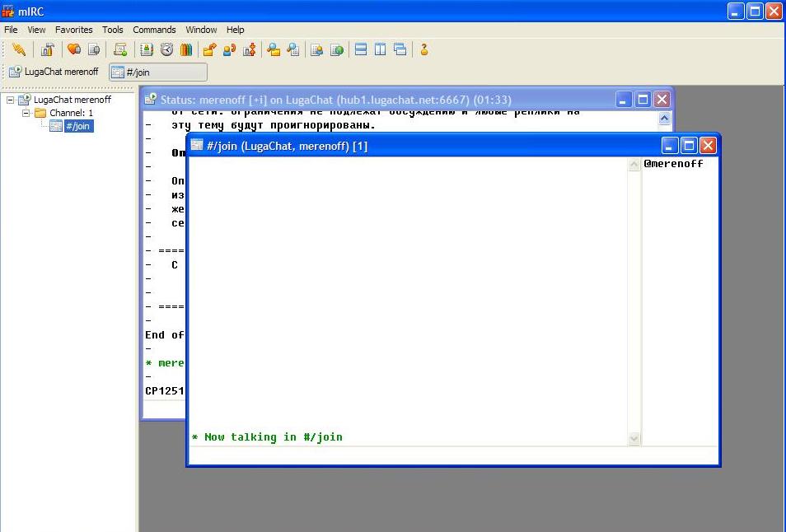Open Colors crayons toolbar icon
786x532 pixels.
click(186, 49)
